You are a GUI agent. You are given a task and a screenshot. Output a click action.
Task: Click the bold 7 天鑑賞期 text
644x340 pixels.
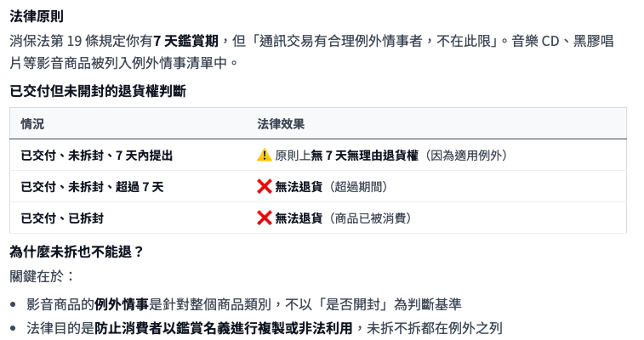click(x=185, y=41)
